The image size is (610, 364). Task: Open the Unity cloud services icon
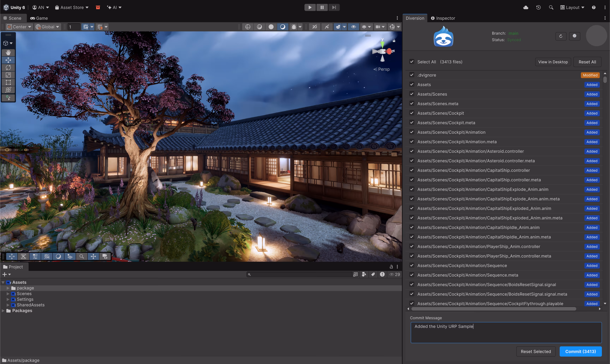pos(526,7)
